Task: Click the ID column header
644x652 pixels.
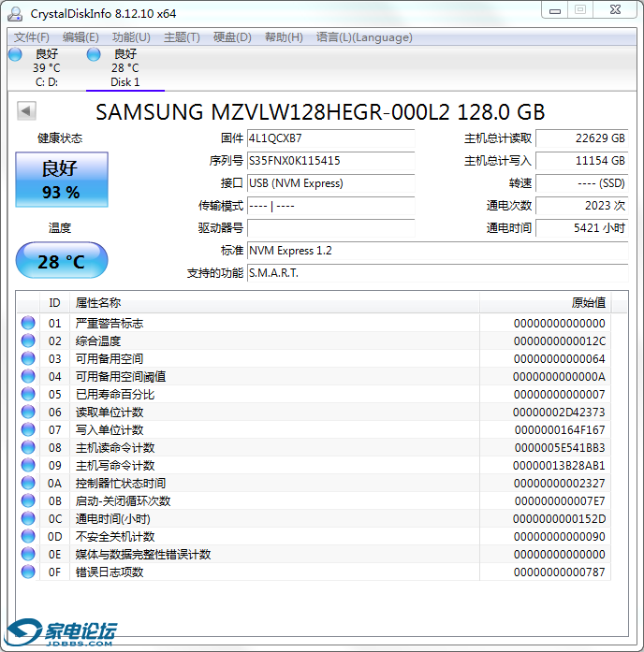Action: coord(54,303)
